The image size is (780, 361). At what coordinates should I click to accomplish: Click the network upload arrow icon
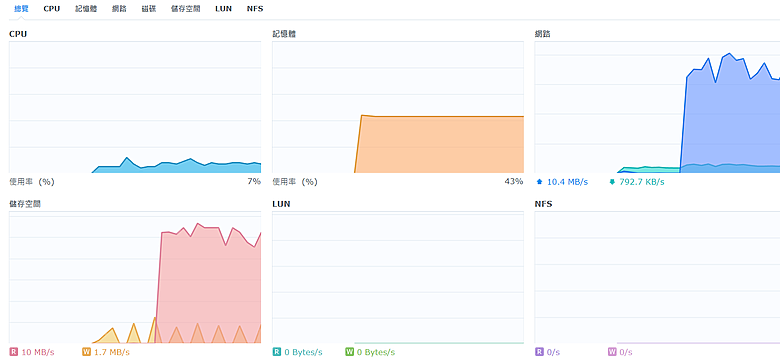(539, 182)
